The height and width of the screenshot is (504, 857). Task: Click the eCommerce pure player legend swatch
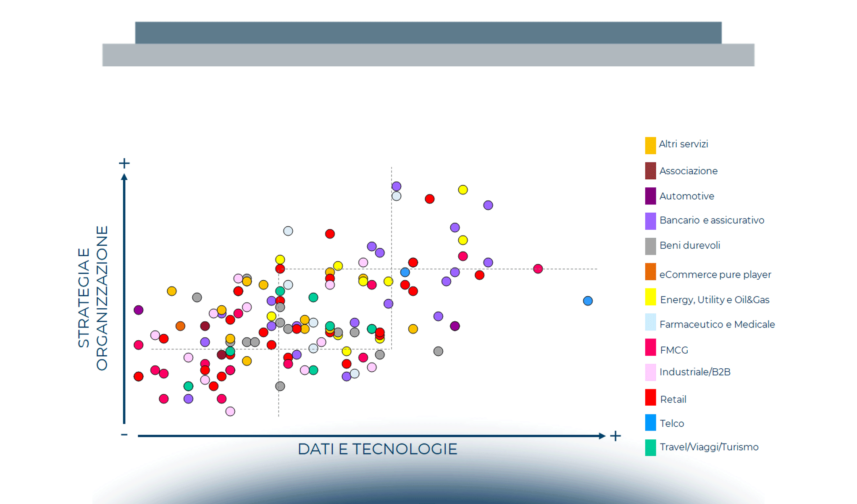tap(650, 272)
